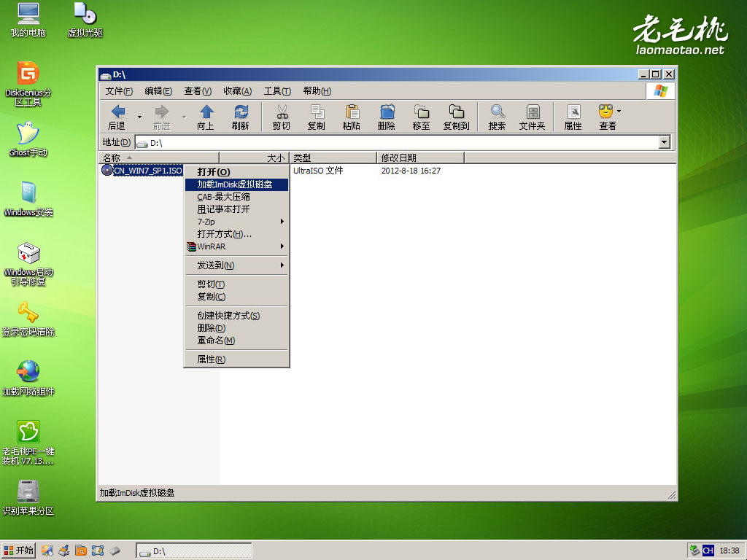Viewport: 747px width, 560px height.
Task: Choose 剪切(T) in context menu
Action: click(x=237, y=284)
